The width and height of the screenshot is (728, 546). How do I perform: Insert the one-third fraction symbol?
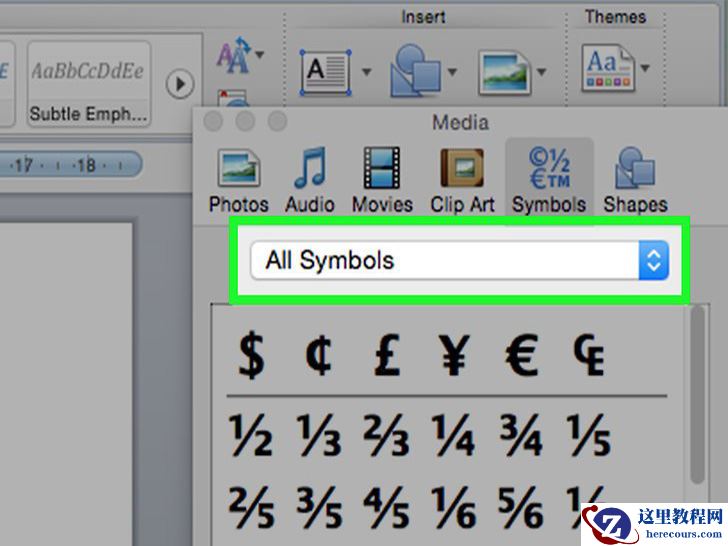point(318,435)
